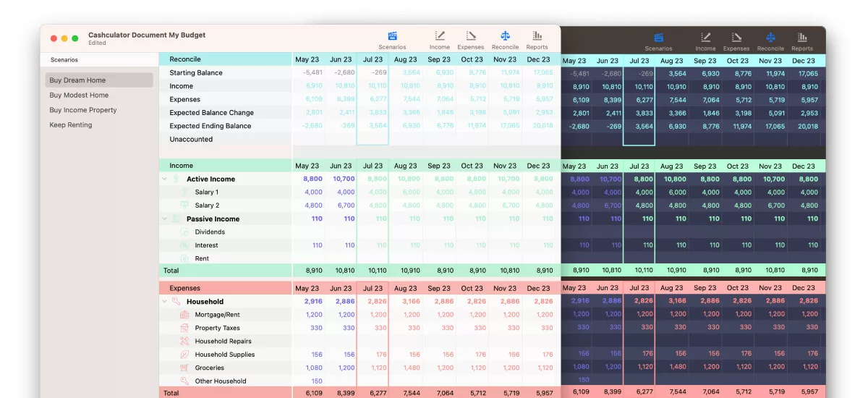Click Dec 23 header in light window Income section

[x=539, y=166]
